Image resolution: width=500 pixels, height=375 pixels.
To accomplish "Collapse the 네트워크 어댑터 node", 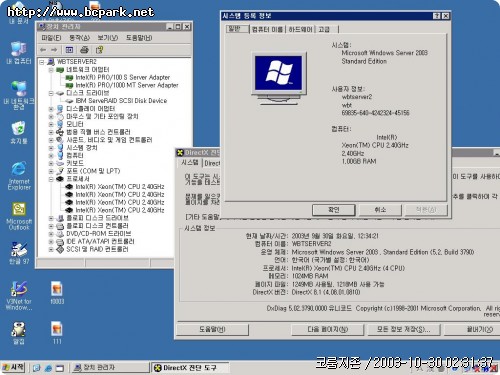I will [x=51, y=70].
